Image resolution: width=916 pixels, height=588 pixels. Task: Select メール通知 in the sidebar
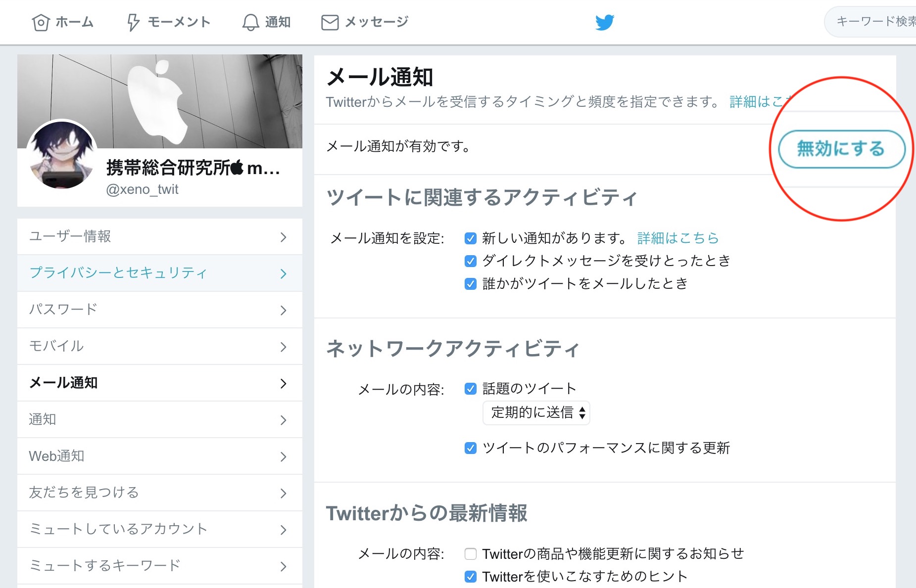(160, 383)
